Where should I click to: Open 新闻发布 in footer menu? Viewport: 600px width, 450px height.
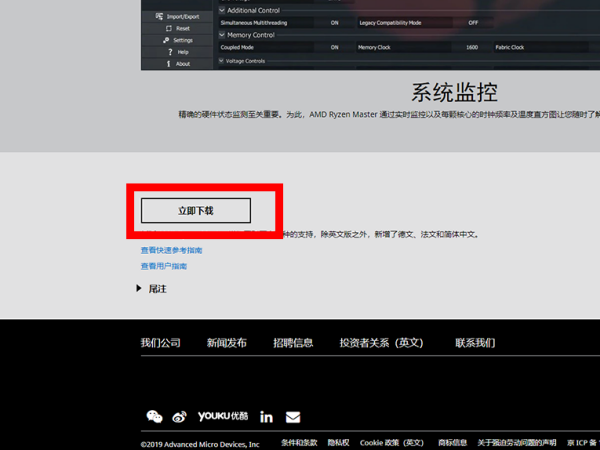227,343
